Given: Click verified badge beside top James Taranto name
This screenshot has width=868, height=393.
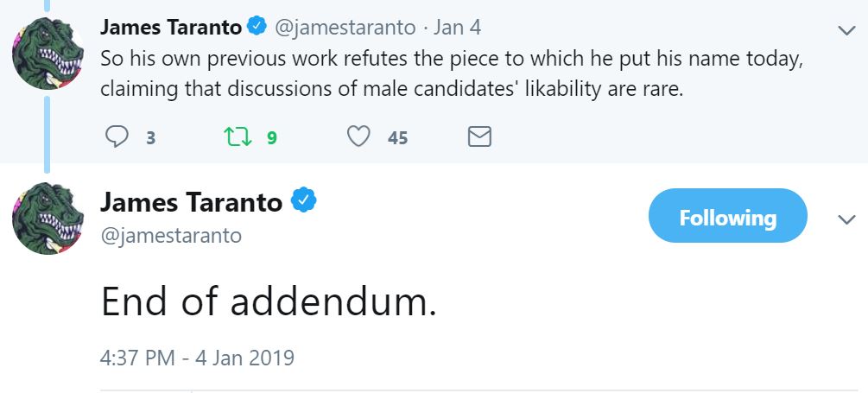Looking at the screenshot, I should pos(257,25).
